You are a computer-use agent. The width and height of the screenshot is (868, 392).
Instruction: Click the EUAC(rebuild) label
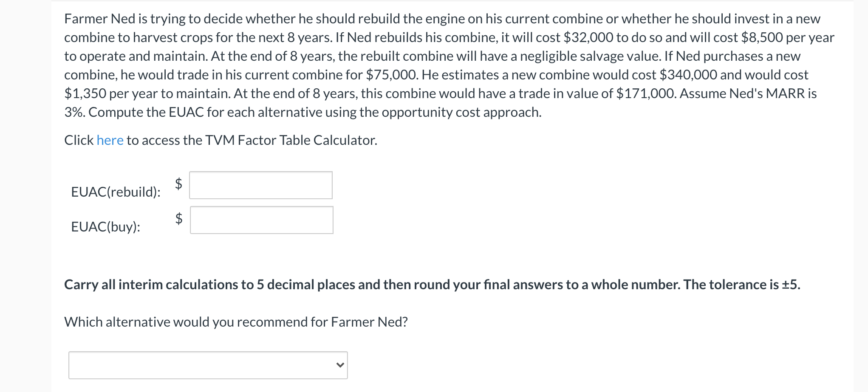116,192
